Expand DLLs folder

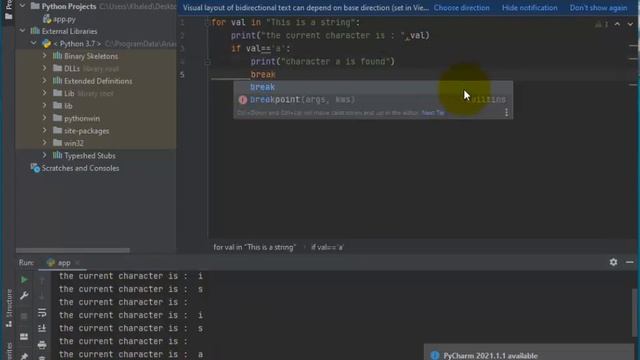coord(44,68)
